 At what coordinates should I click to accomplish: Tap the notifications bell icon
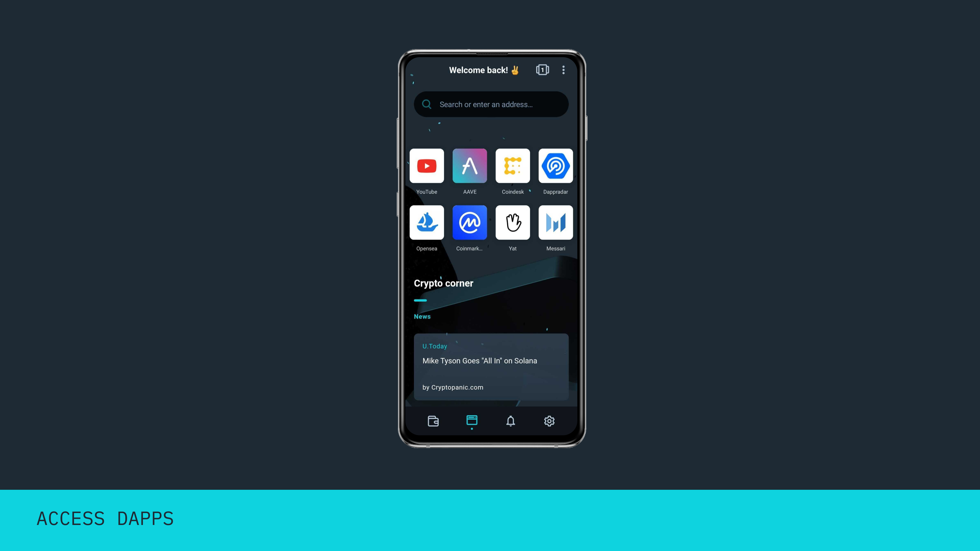tap(510, 420)
